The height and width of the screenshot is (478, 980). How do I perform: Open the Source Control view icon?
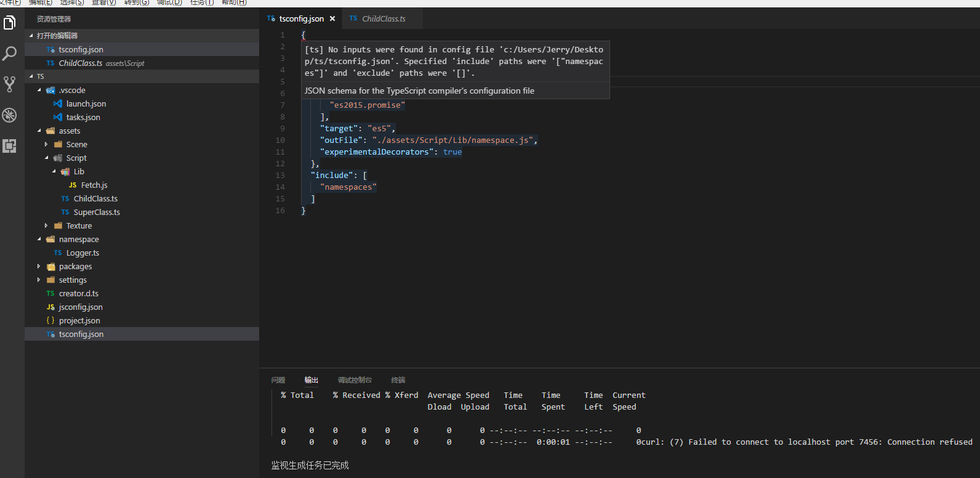point(10,84)
